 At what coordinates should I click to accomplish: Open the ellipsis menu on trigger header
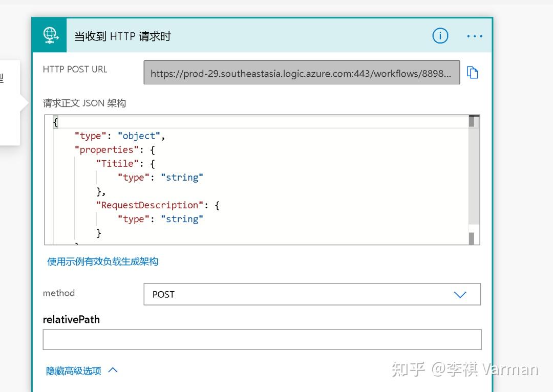(x=474, y=36)
